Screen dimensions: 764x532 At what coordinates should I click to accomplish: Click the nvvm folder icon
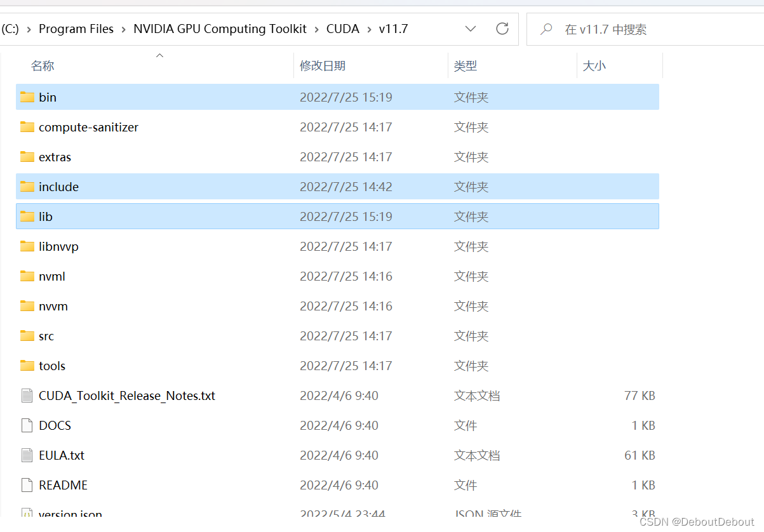pos(27,306)
